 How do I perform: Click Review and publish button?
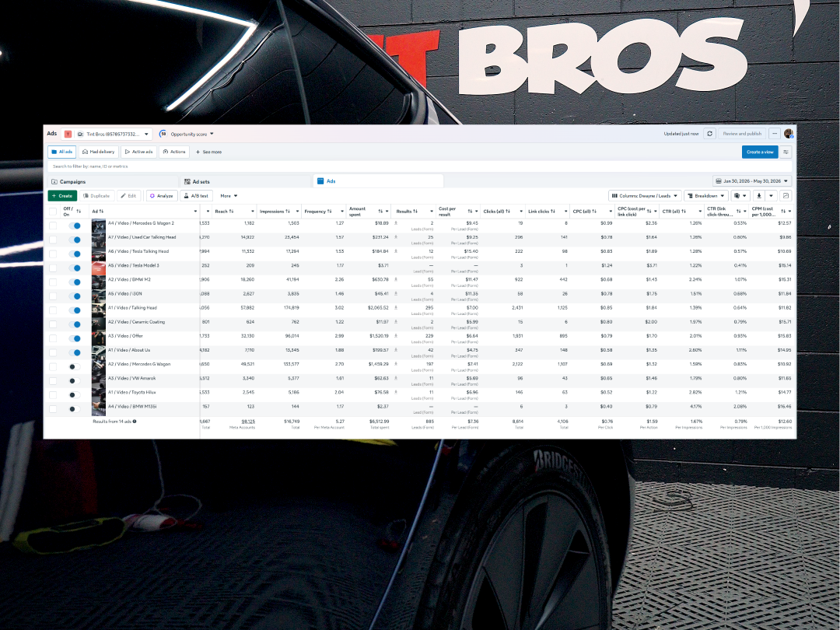pyautogui.click(x=742, y=134)
